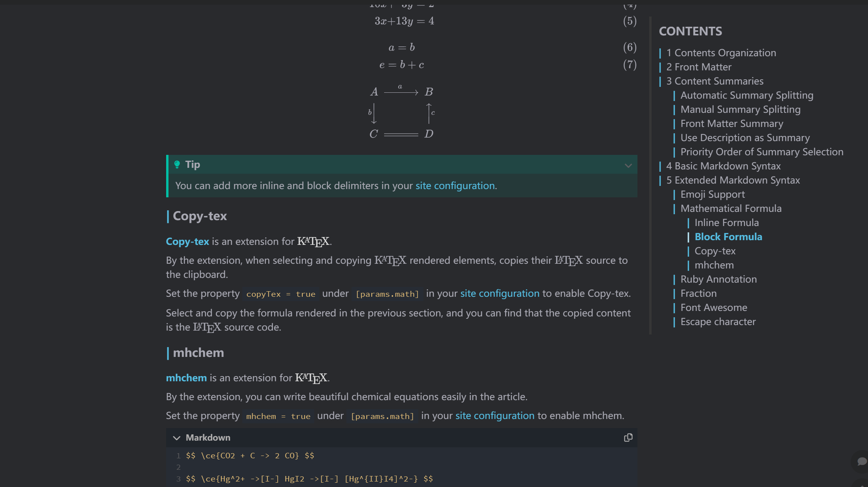Open the Front Matter contents entry

pyautogui.click(x=699, y=67)
